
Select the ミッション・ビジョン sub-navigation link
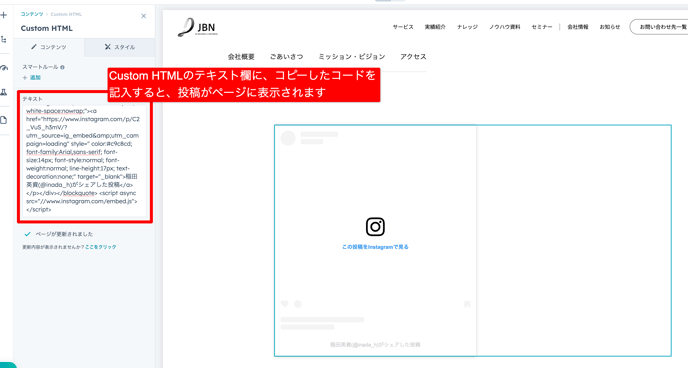click(352, 57)
